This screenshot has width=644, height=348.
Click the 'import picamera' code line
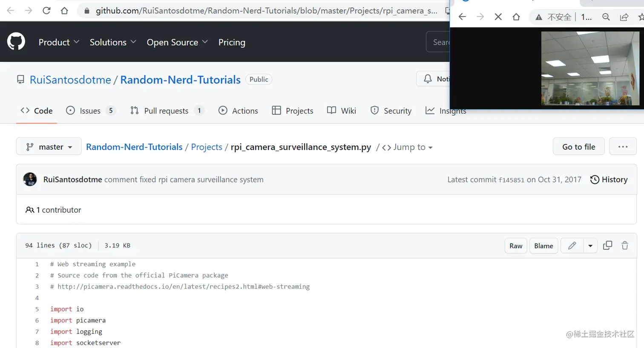pos(78,320)
